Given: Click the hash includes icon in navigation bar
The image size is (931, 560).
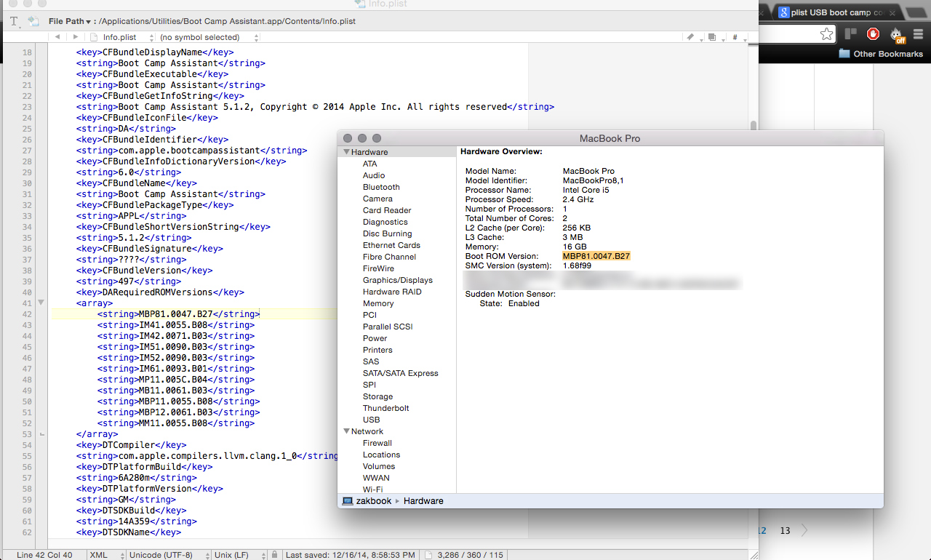Looking at the screenshot, I should [x=735, y=37].
